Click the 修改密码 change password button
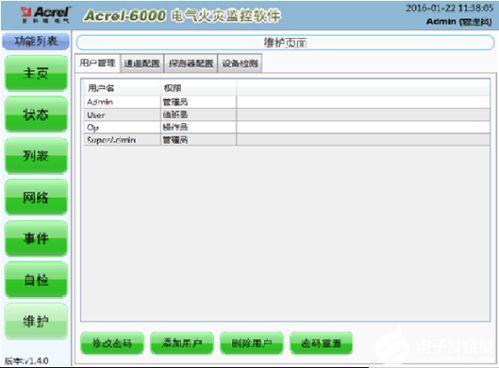 tap(112, 343)
